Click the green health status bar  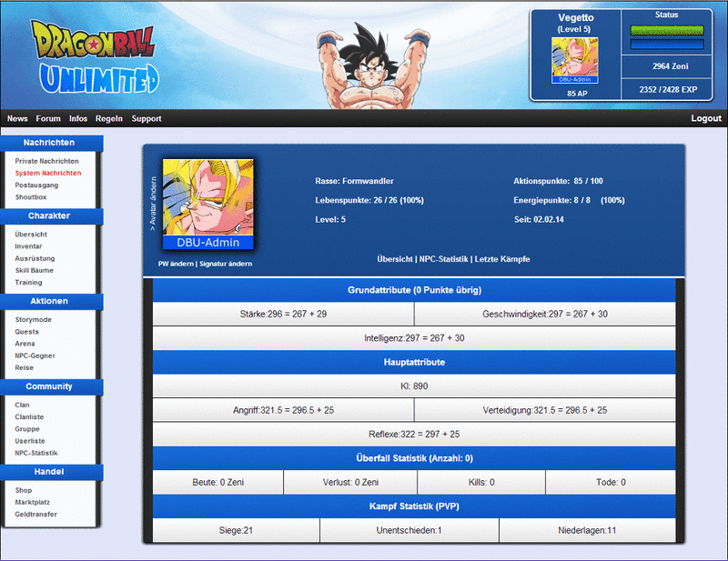(666, 29)
